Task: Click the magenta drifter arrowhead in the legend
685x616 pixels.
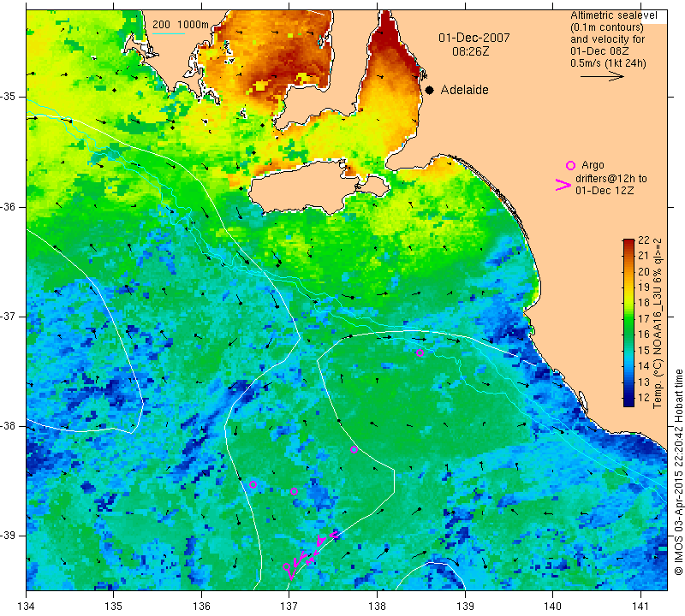Action: click(563, 185)
